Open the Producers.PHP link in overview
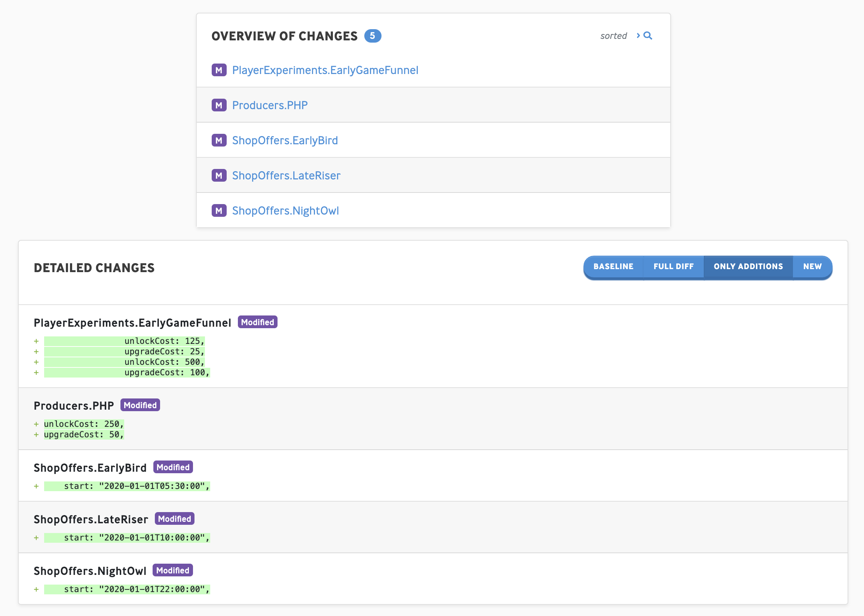 point(270,105)
